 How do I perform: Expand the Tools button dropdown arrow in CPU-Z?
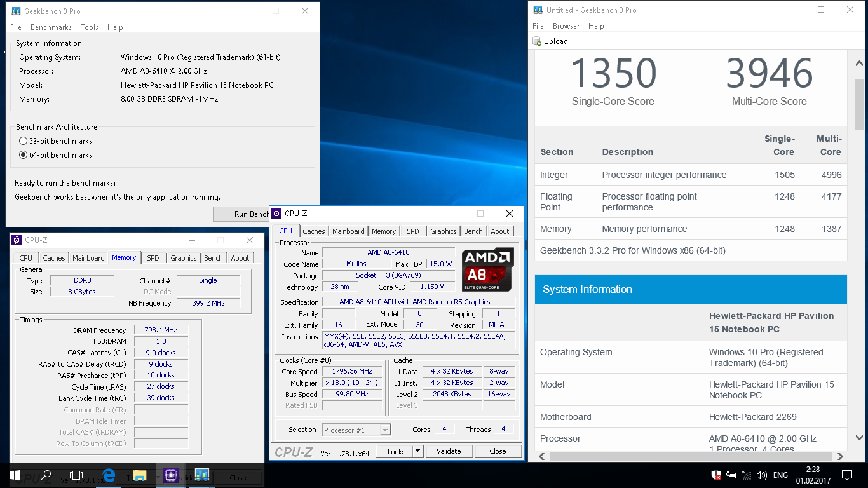(x=417, y=451)
